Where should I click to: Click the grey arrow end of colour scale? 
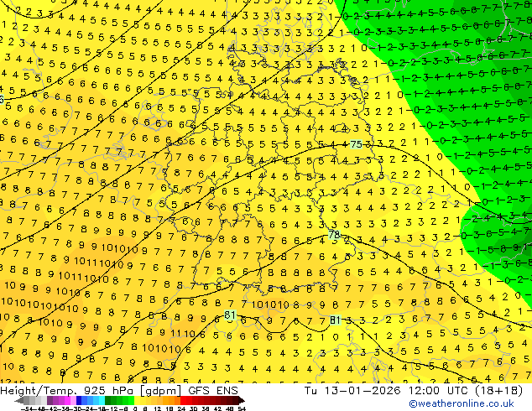[19, 400]
